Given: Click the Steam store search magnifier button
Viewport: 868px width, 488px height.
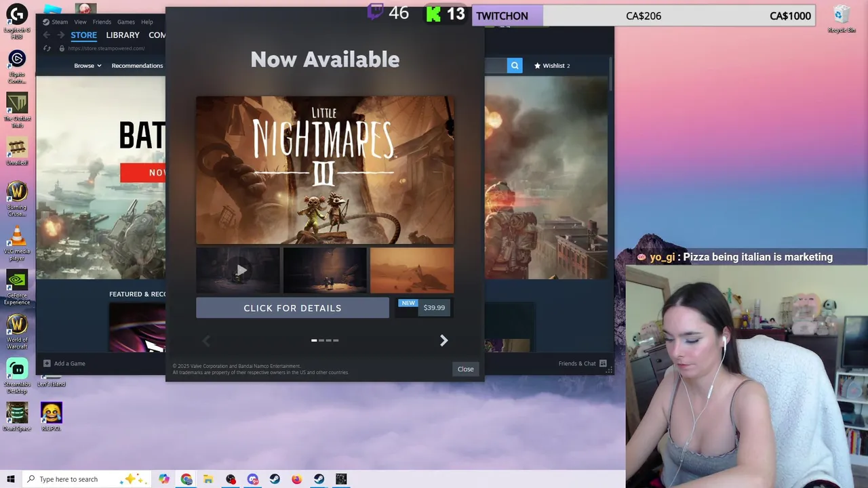Looking at the screenshot, I should [x=515, y=66].
